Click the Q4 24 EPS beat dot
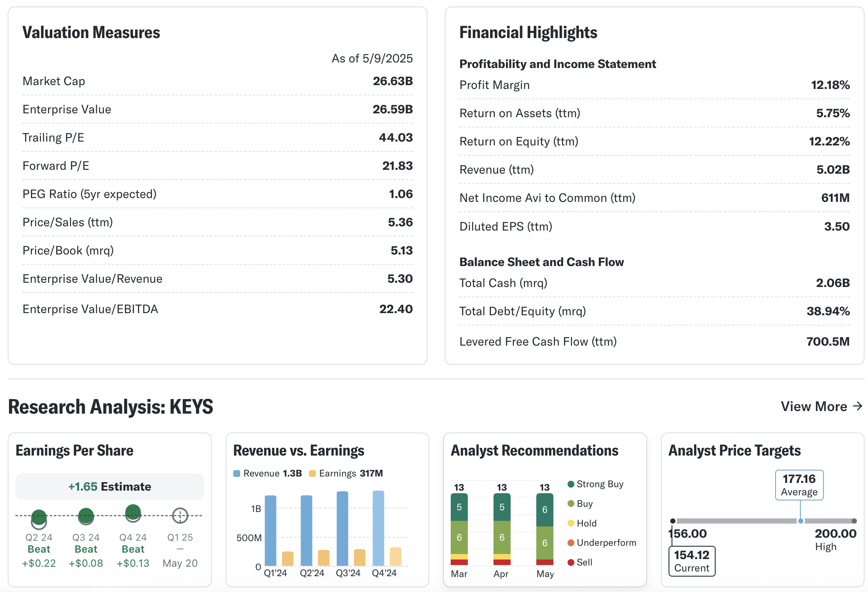This screenshot has width=868, height=592. click(x=133, y=512)
